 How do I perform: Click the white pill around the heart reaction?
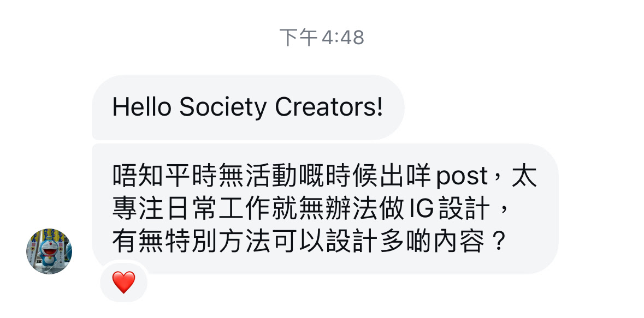click(x=123, y=283)
